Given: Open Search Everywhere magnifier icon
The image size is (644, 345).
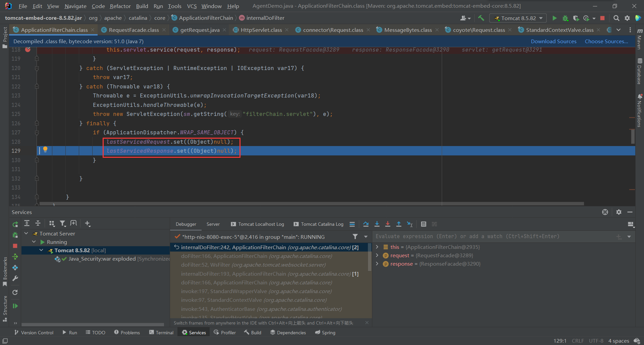Looking at the screenshot, I should point(616,18).
